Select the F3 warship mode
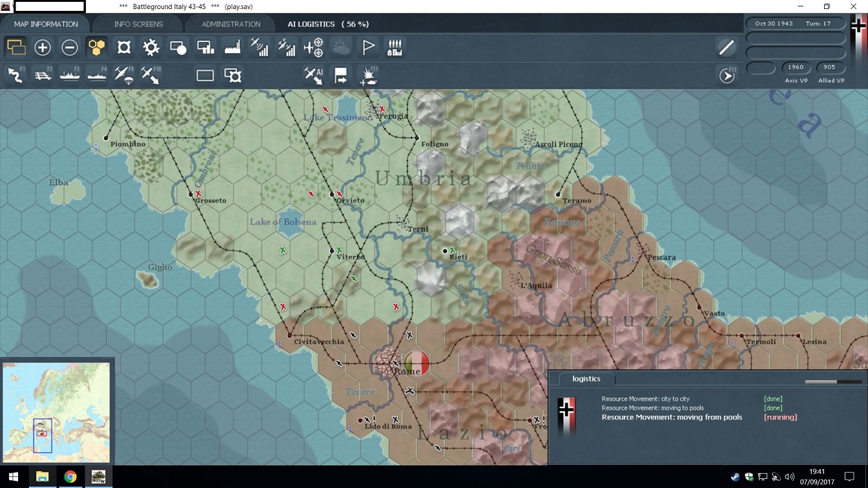 point(70,76)
